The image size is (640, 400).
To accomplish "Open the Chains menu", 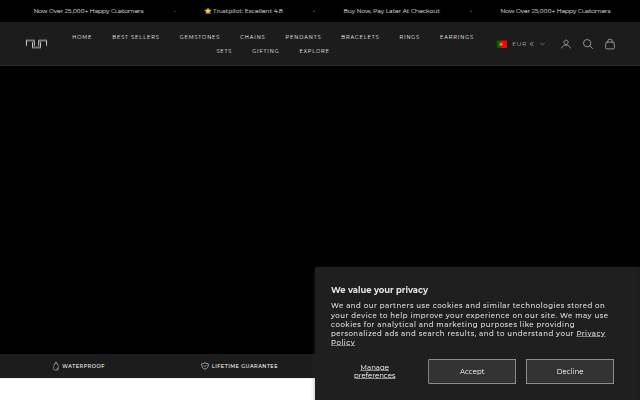I will coord(253,37).
